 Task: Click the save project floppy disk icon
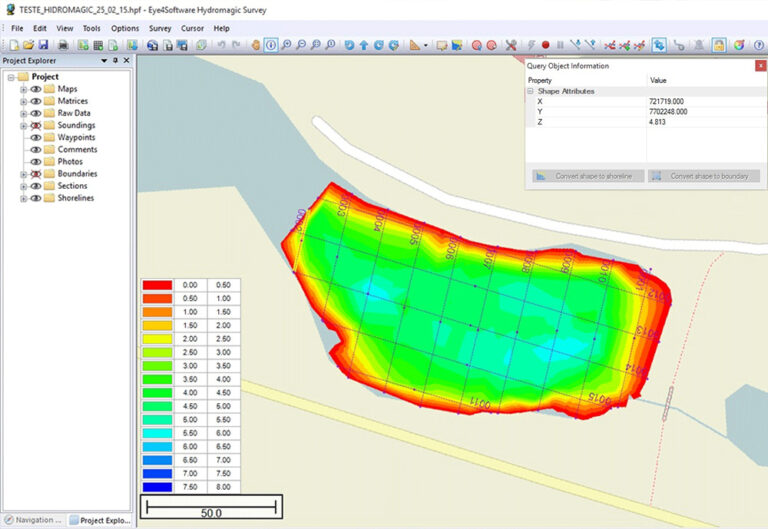44,45
